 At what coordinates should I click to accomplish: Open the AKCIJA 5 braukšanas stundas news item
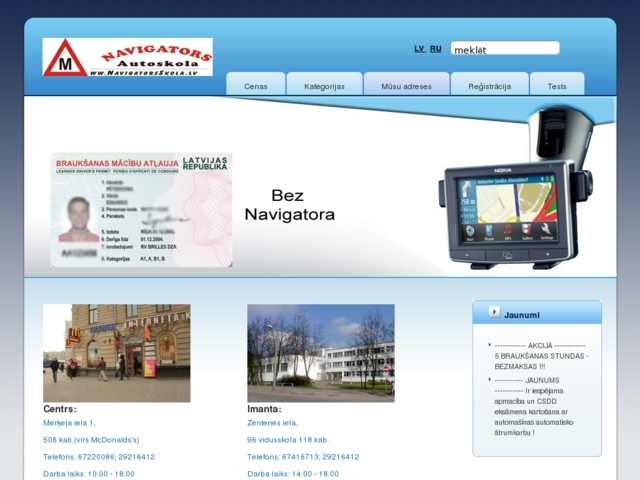click(541, 356)
